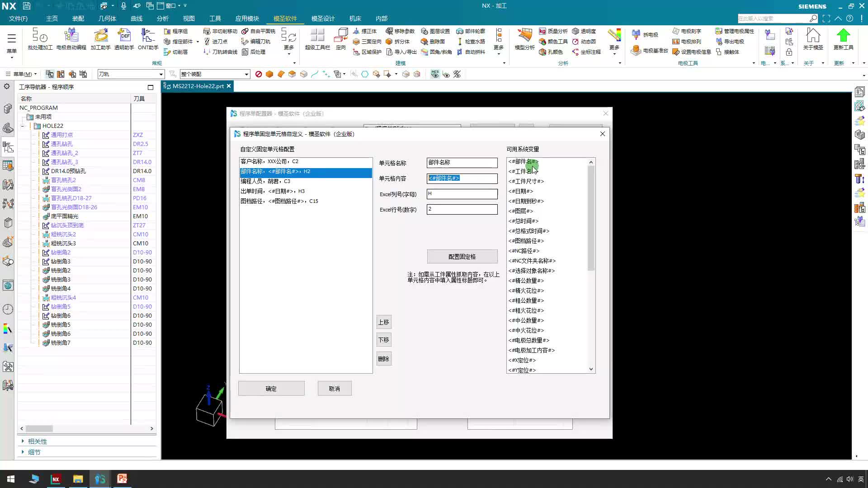The height and width of the screenshot is (488, 868).
Task: Click the 更新工具 update tool icon
Action: click(x=843, y=39)
